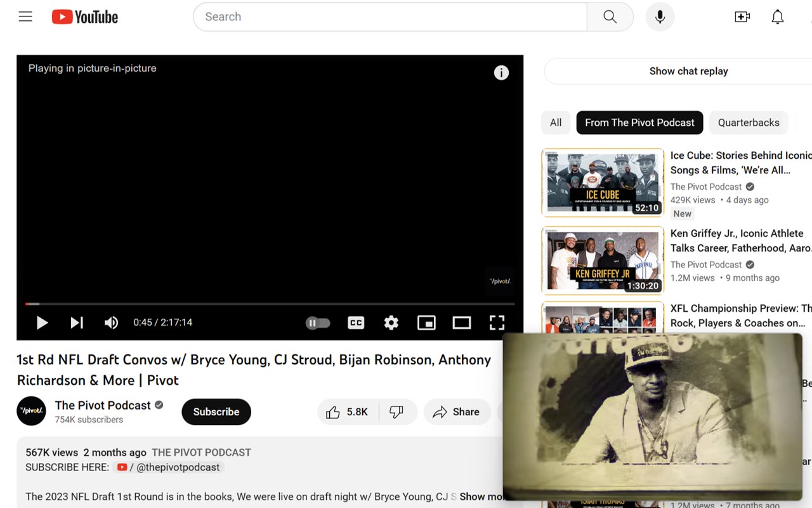Dislike this video
Viewport: 812px width, 508px height.
pos(398,412)
